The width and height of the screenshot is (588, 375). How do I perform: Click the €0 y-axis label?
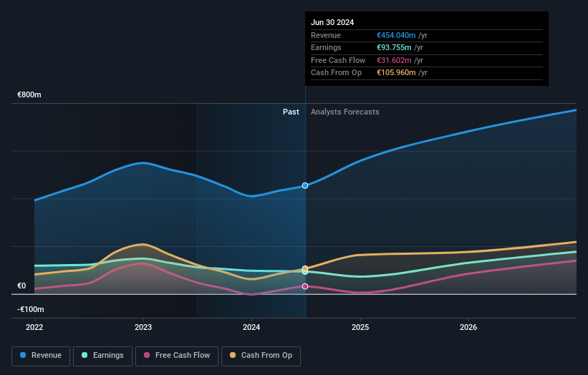click(21, 286)
